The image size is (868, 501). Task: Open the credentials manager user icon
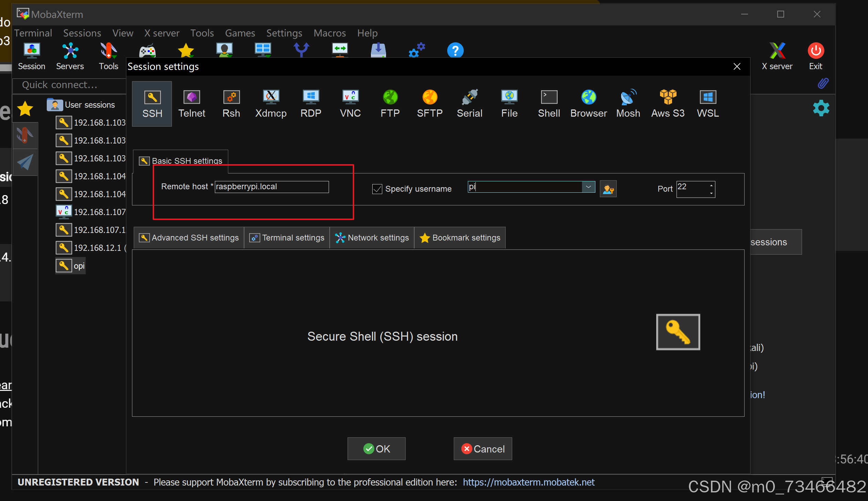click(x=608, y=189)
